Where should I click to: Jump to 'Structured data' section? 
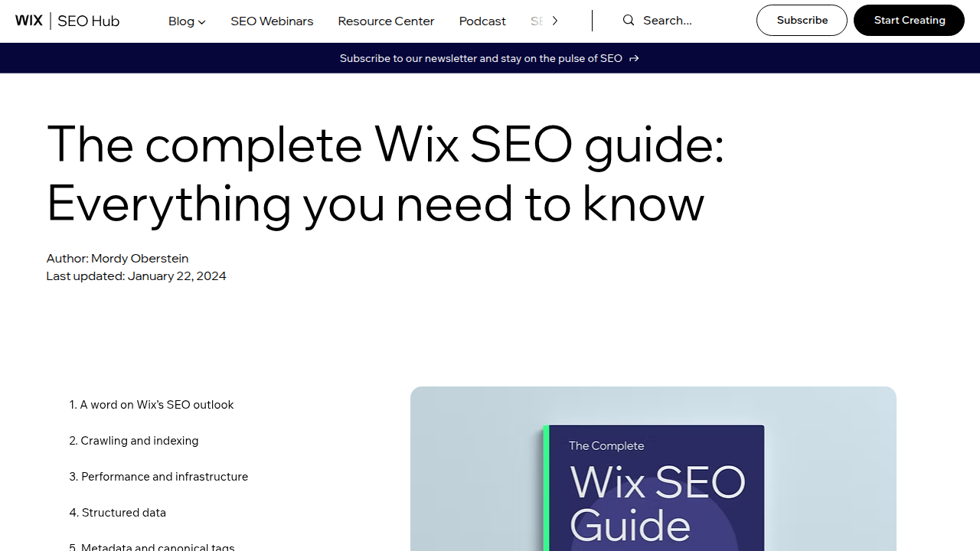click(x=118, y=513)
